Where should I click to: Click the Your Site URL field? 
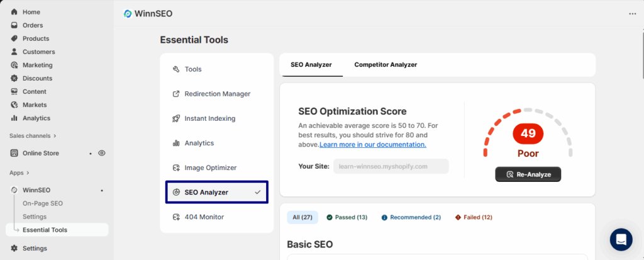391,166
